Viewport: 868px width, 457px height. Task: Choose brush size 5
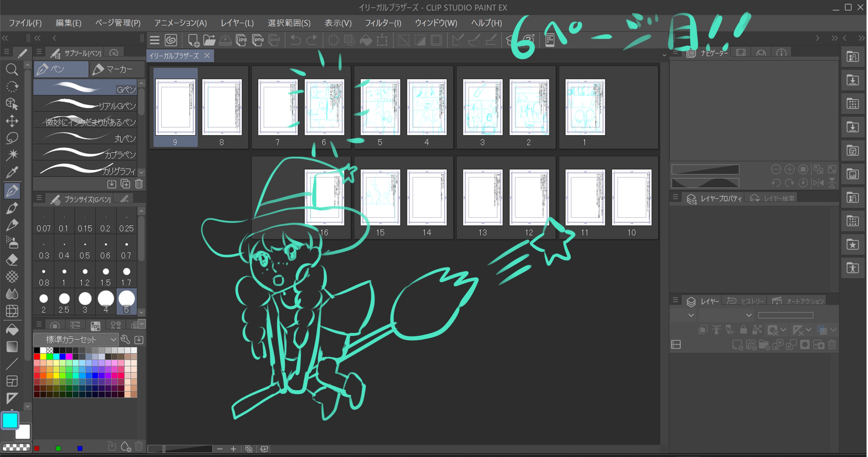pyautogui.click(x=126, y=302)
